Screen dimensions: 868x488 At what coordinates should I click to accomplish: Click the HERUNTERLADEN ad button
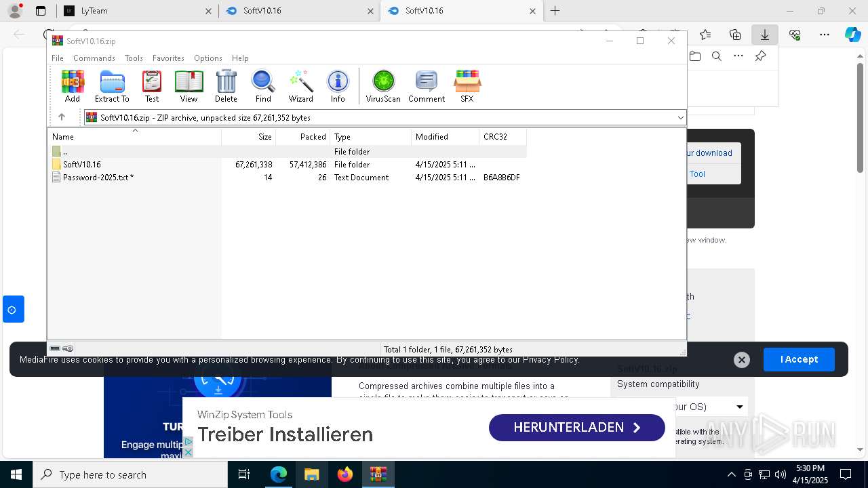577,428
